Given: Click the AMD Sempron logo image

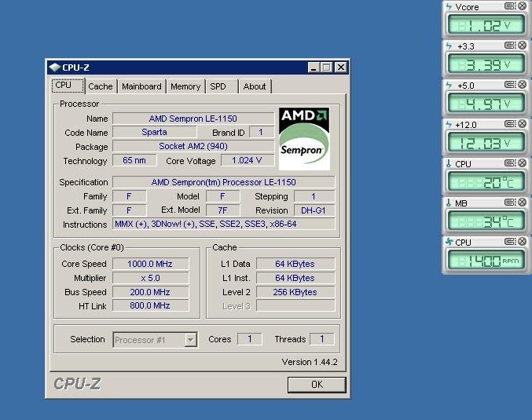Looking at the screenshot, I should 304,139.
